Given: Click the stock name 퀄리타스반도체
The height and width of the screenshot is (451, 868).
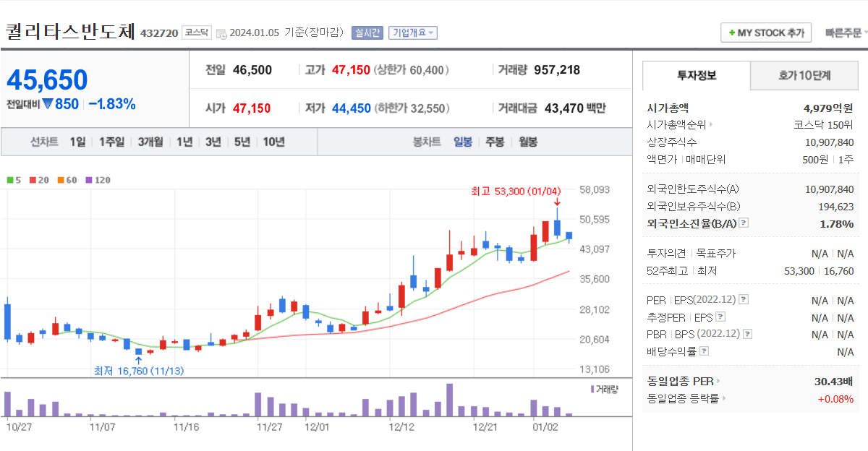Looking at the screenshot, I should pyautogui.click(x=70, y=32).
